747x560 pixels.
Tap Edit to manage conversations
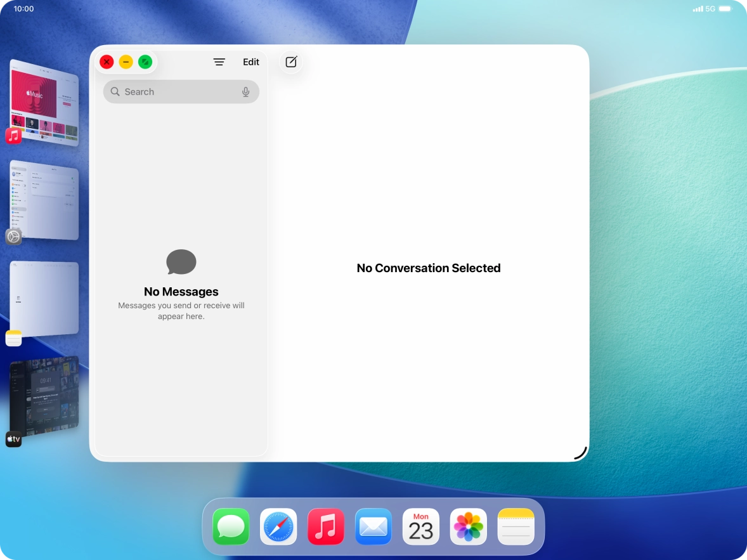point(250,62)
